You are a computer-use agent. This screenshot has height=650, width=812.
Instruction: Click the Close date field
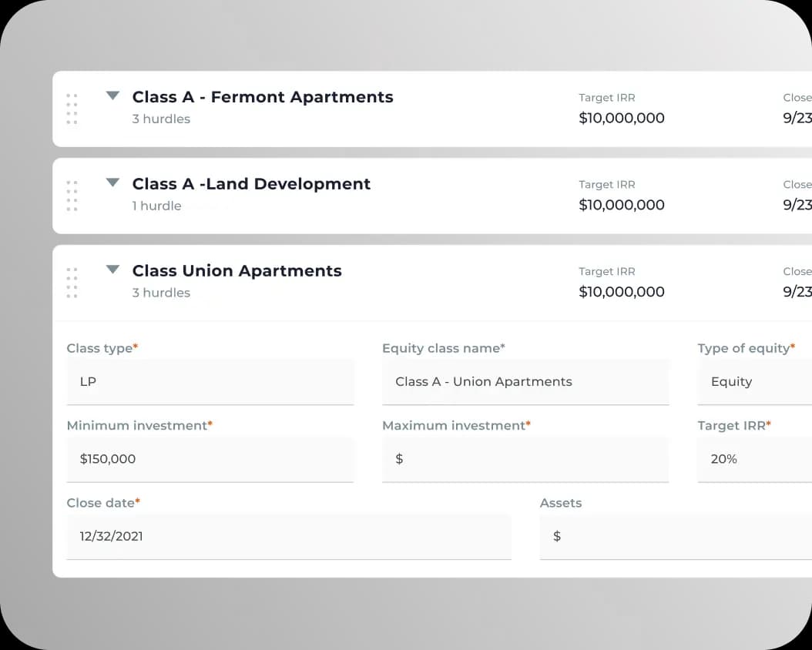click(289, 536)
